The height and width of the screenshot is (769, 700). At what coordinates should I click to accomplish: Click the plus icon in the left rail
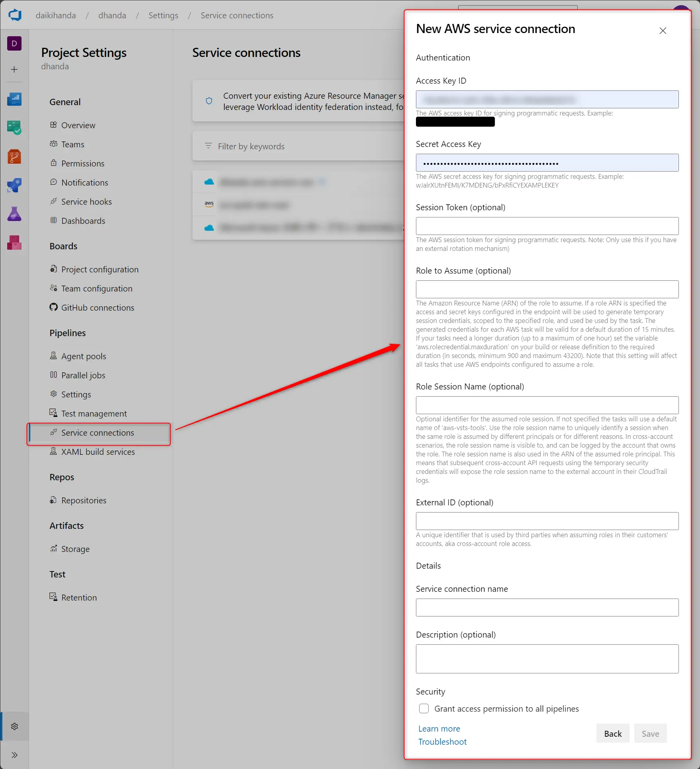pos(14,70)
